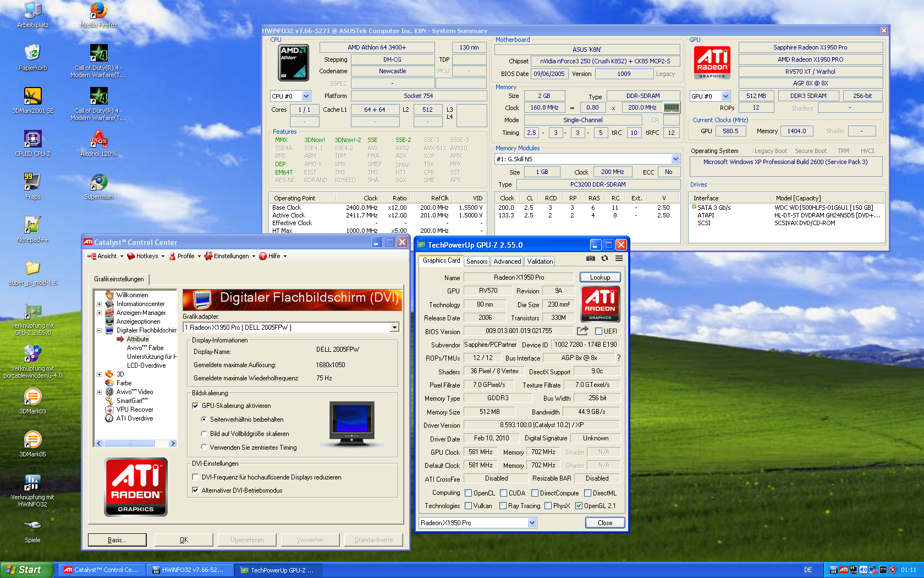Toggle the UEFI checkbox in GPU-Z
Viewport: 924px width, 578px height.
pyautogui.click(x=598, y=331)
